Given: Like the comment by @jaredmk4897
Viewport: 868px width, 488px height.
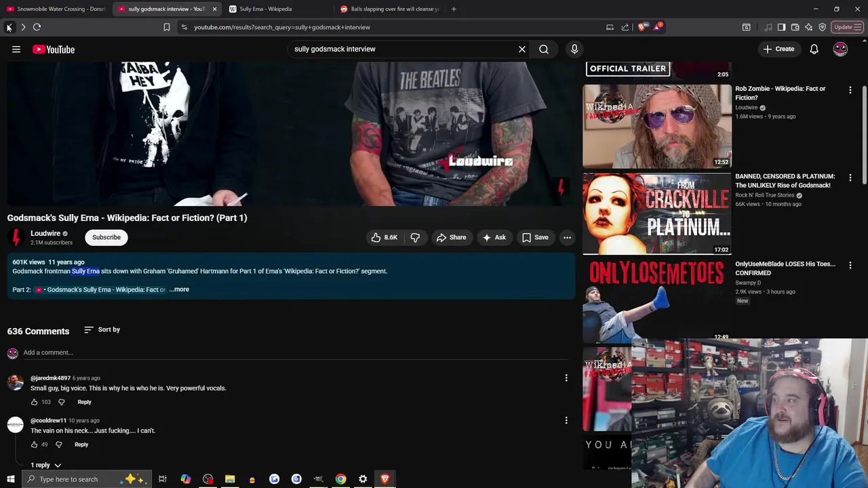Looking at the screenshot, I should [34, 402].
